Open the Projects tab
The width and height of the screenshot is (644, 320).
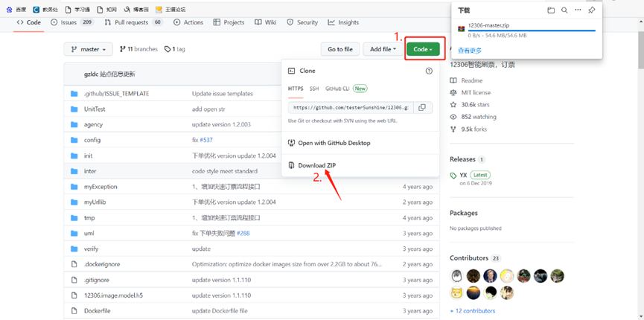click(x=229, y=22)
